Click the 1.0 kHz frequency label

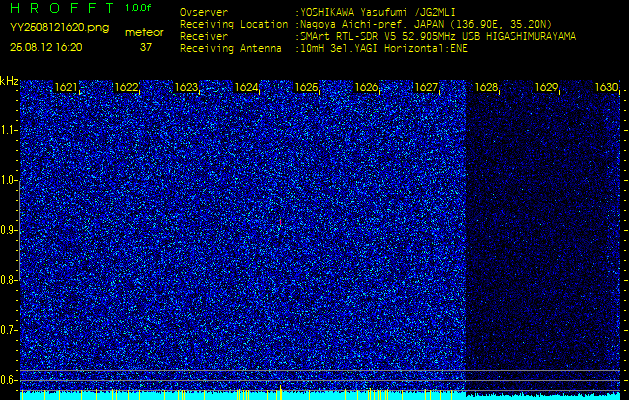pos(8,181)
